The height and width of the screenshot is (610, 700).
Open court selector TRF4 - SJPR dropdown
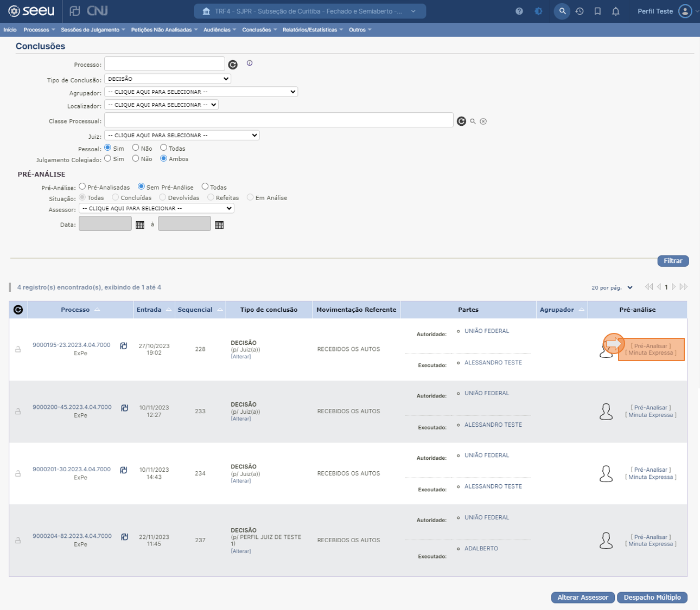tap(310, 11)
